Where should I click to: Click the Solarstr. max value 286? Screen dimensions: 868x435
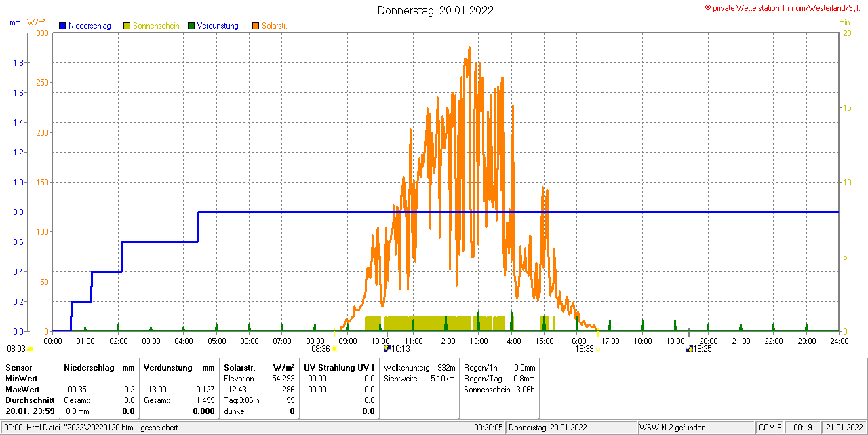288,390
